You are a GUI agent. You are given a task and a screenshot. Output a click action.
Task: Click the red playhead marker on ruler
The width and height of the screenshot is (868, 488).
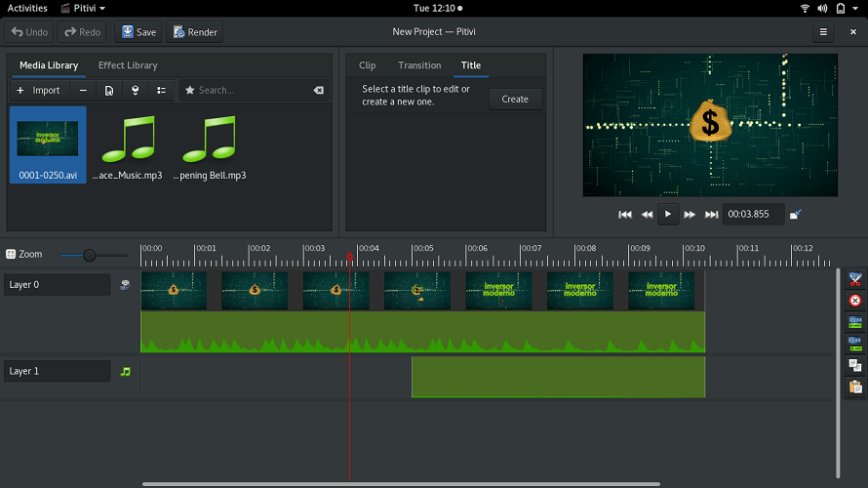350,257
